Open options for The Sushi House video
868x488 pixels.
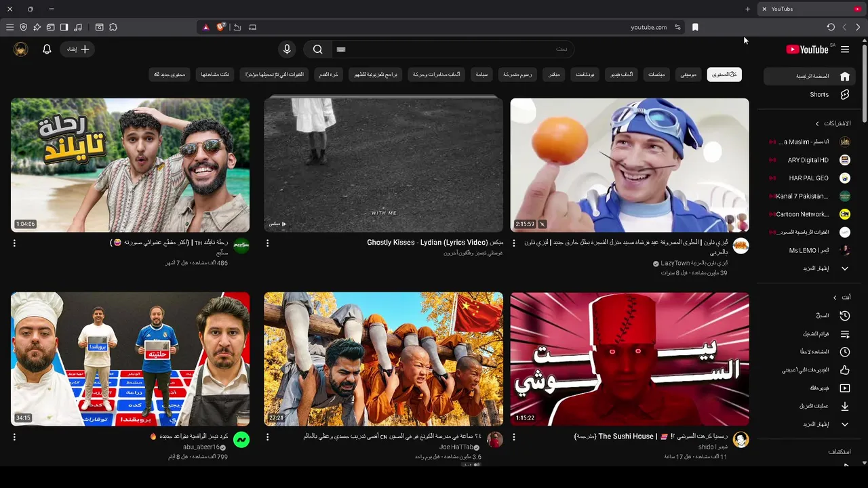[x=513, y=437]
